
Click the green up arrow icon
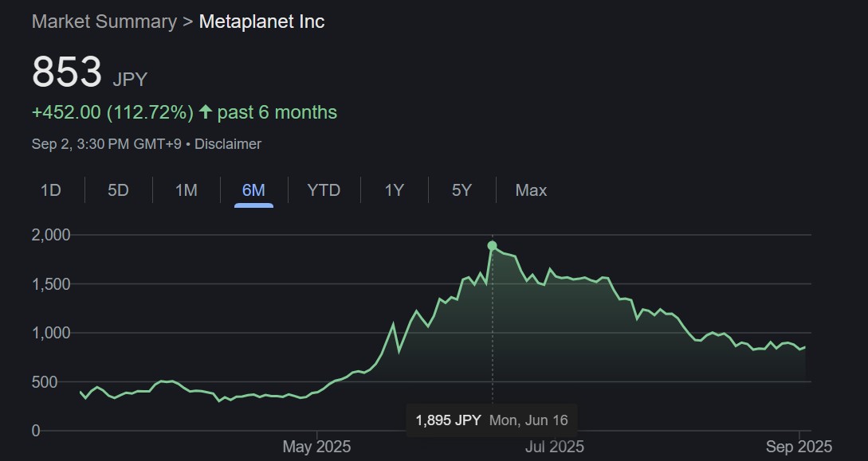[x=206, y=112]
